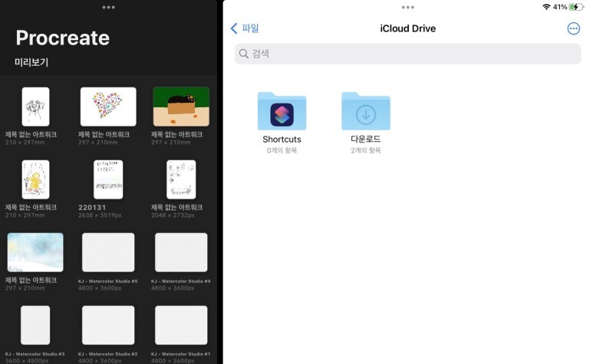Image resolution: width=593 pixels, height=364 pixels.
Task: Click the 'KJ - Watercolor Studio #5' label
Action: [108, 281]
